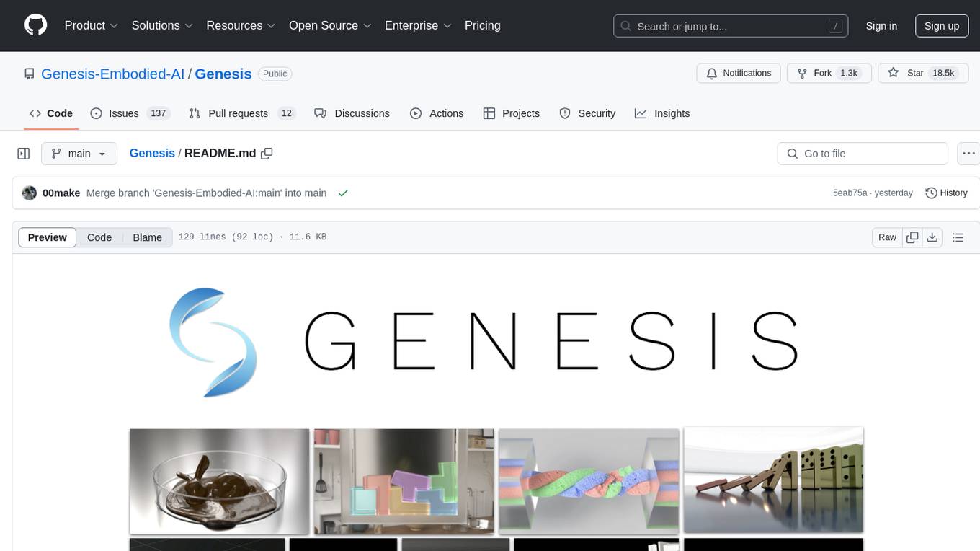Open the Projects tab
This screenshot has width=980, height=551.
tap(512, 113)
